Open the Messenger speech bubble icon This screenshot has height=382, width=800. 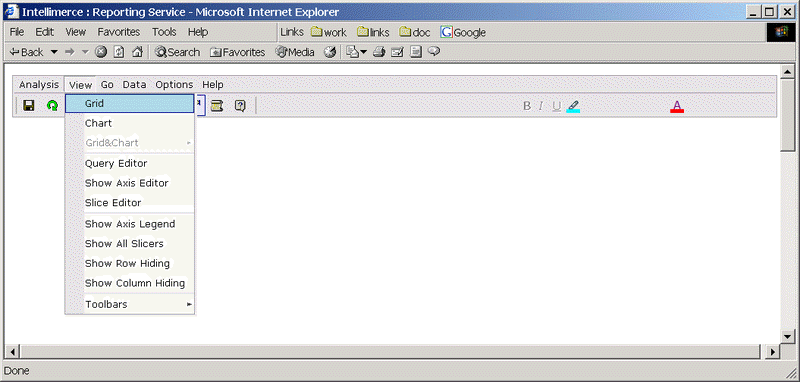(x=434, y=52)
